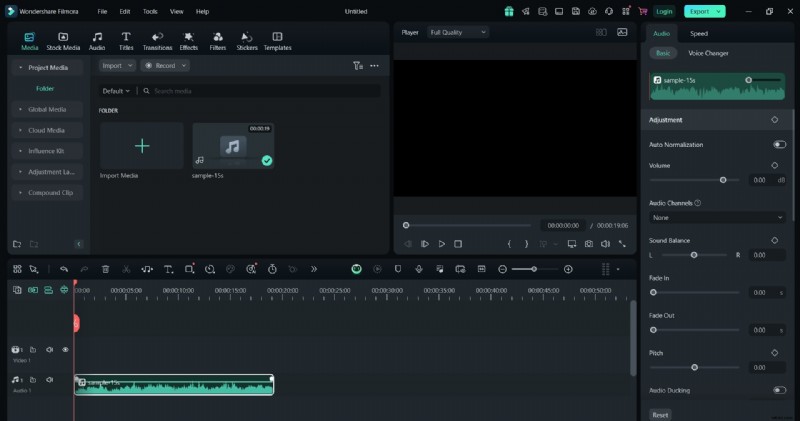The image size is (800, 421).
Task: Open the Record dropdown
Action: tap(165, 66)
